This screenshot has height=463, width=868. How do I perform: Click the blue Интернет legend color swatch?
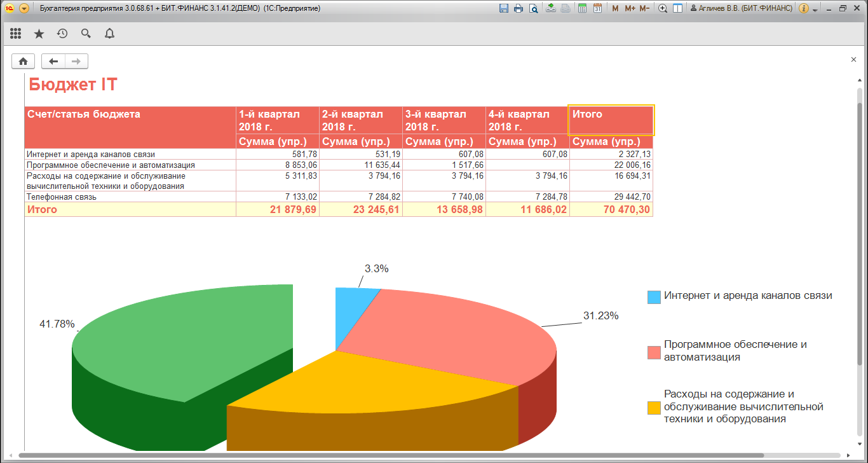pyautogui.click(x=654, y=297)
